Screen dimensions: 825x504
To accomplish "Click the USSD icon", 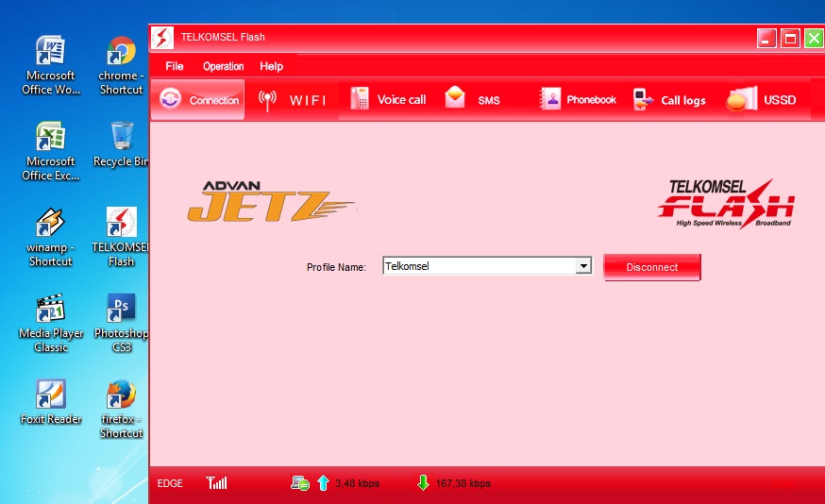I will point(742,99).
